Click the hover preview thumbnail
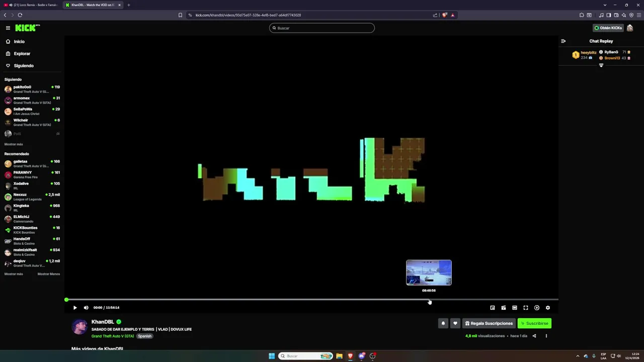644x362 pixels. point(429,273)
